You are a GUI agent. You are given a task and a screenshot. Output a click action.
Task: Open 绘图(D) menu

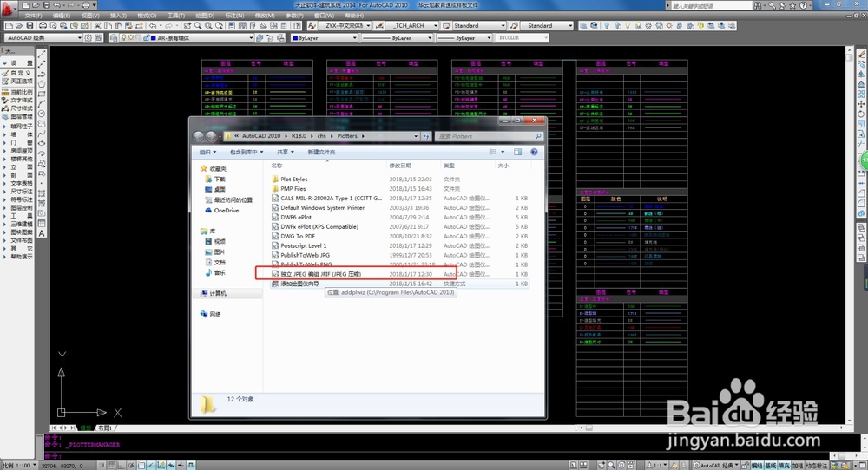(205, 16)
